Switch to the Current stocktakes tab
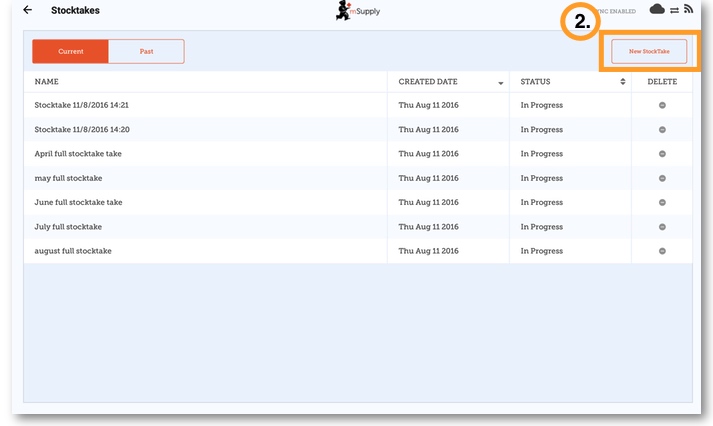This screenshot has width=713, height=426. pos(70,51)
